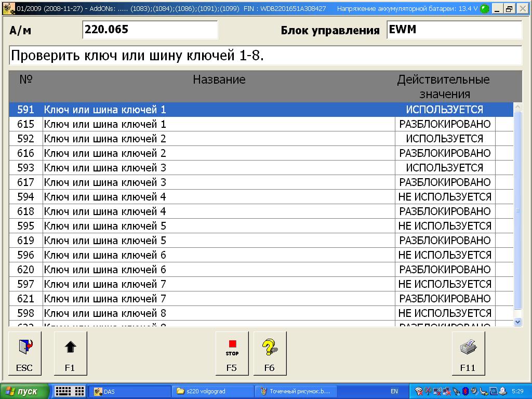The height and width of the screenshot is (399, 532).
Task: Click РАЗБЛОКИРОВАНО value in row 621
Action: click(x=445, y=299)
